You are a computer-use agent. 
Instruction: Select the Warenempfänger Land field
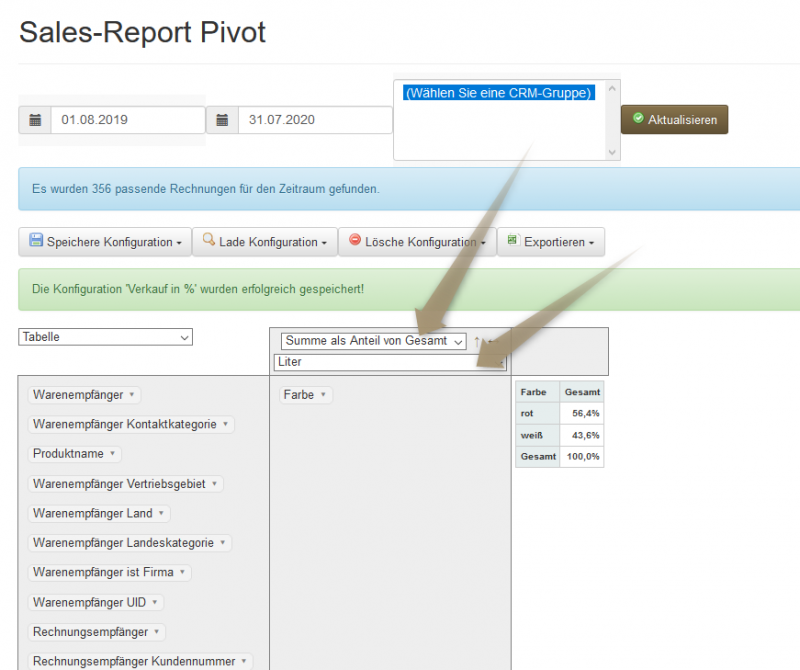click(99, 514)
